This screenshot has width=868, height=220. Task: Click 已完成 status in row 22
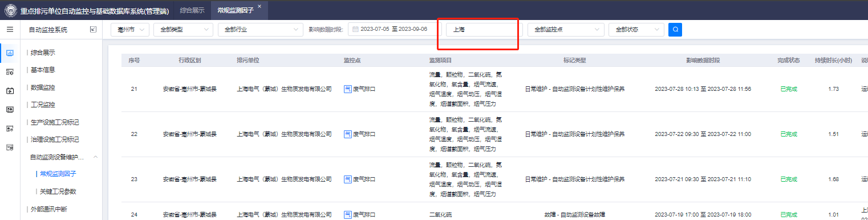(788, 134)
